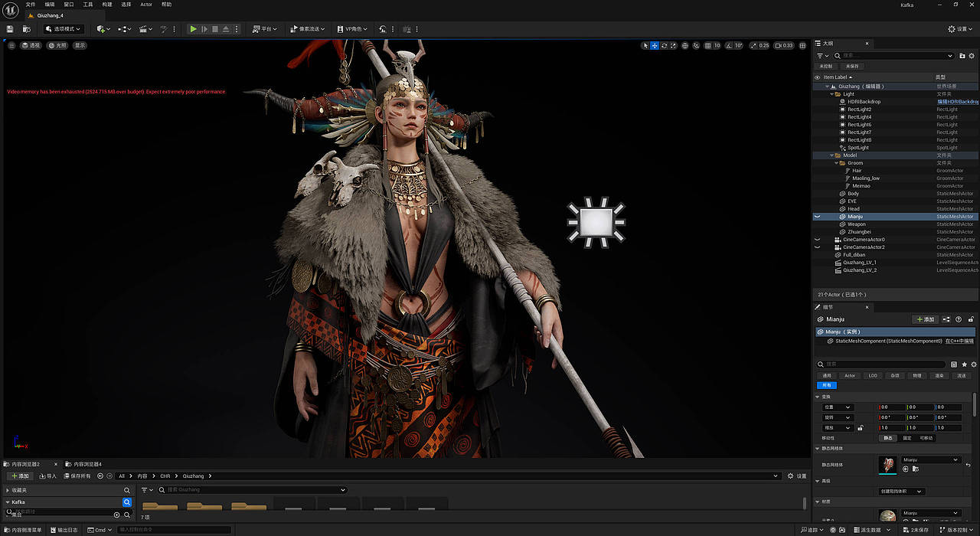Toggle rotation angle snapping icon
This screenshot has width=980, height=536.
click(729, 45)
